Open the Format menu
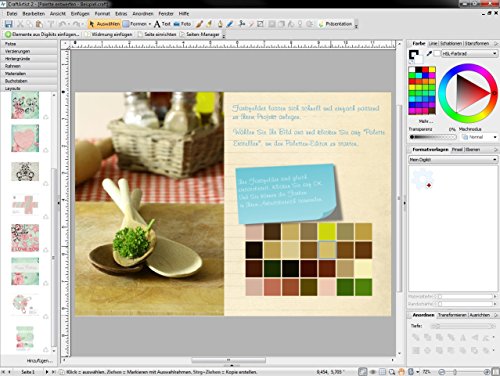 click(x=102, y=14)
